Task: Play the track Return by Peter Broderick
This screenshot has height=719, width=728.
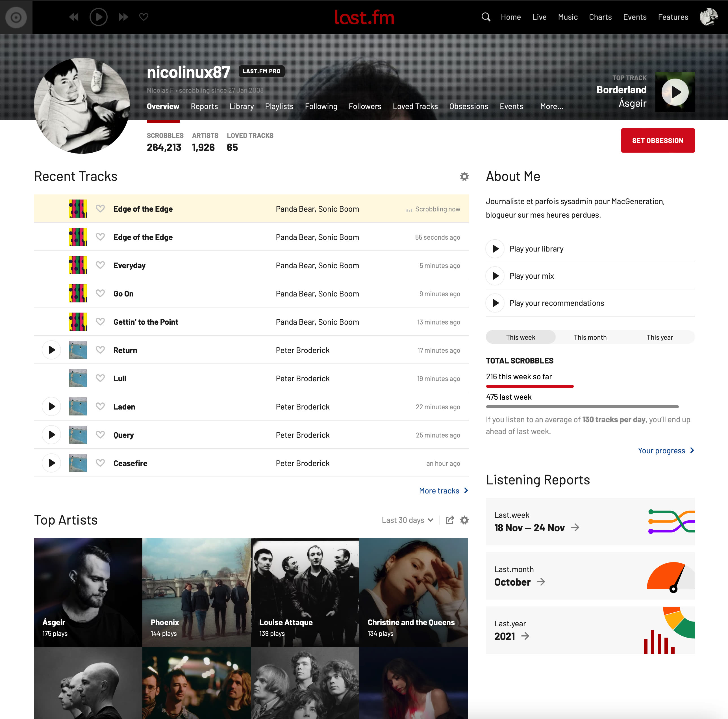Action: coord(52,350)
